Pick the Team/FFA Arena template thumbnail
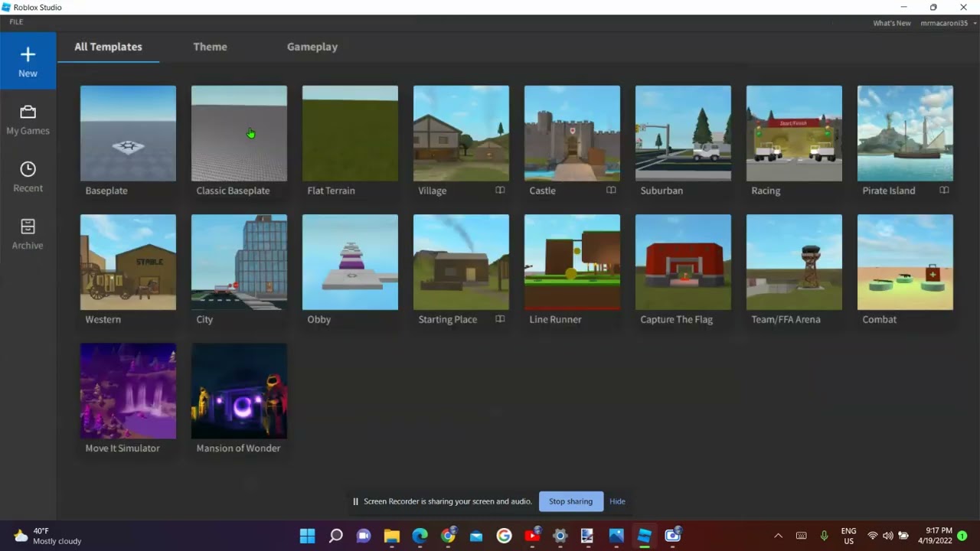This screenshot has width=980, height=551. point(794,262)
